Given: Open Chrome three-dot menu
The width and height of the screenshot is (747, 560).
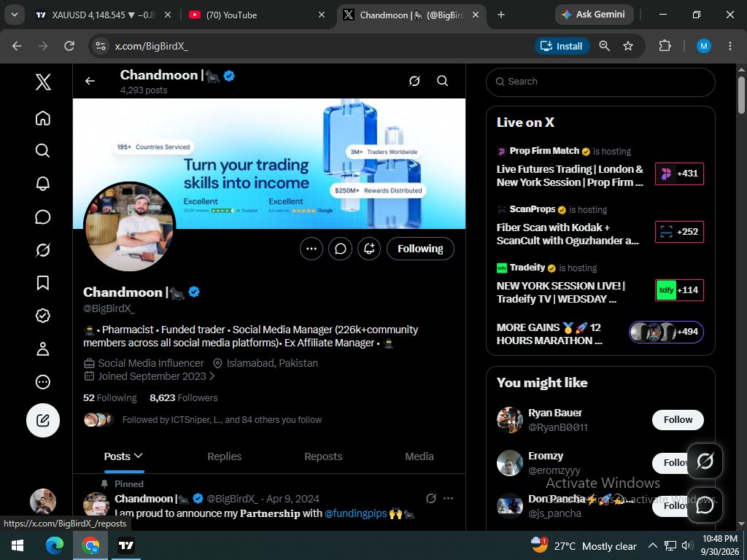Looking at the screenshot, I should coord(729,46).
